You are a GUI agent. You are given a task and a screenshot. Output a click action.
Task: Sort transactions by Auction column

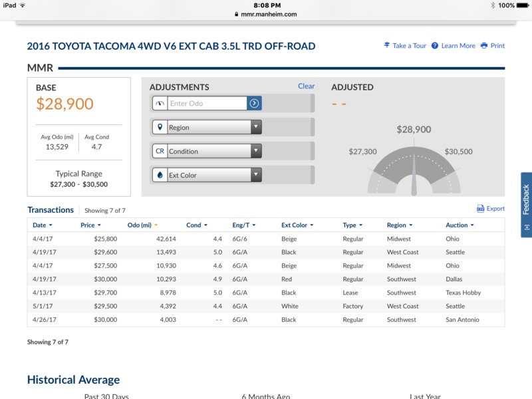460,225
